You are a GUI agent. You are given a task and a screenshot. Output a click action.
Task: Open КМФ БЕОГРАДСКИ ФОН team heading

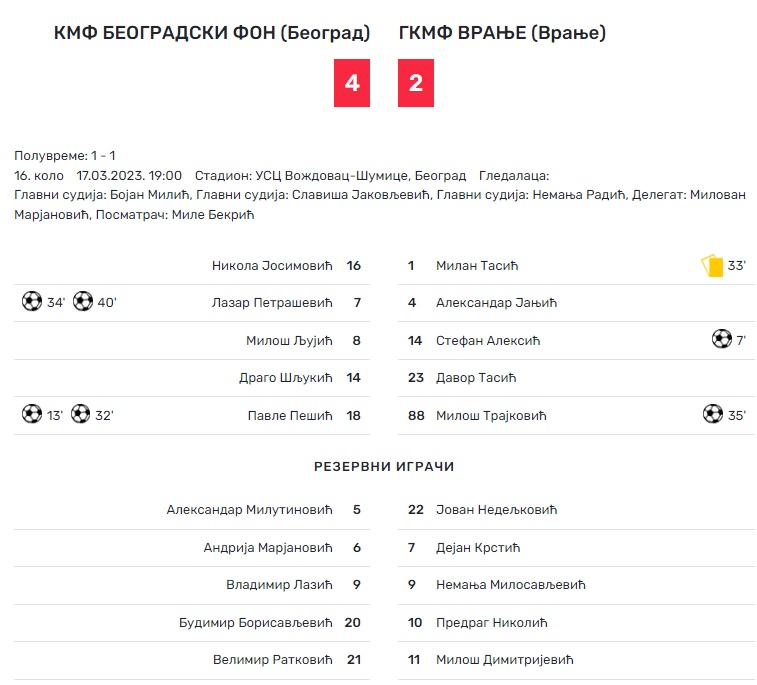pos(212,33)
